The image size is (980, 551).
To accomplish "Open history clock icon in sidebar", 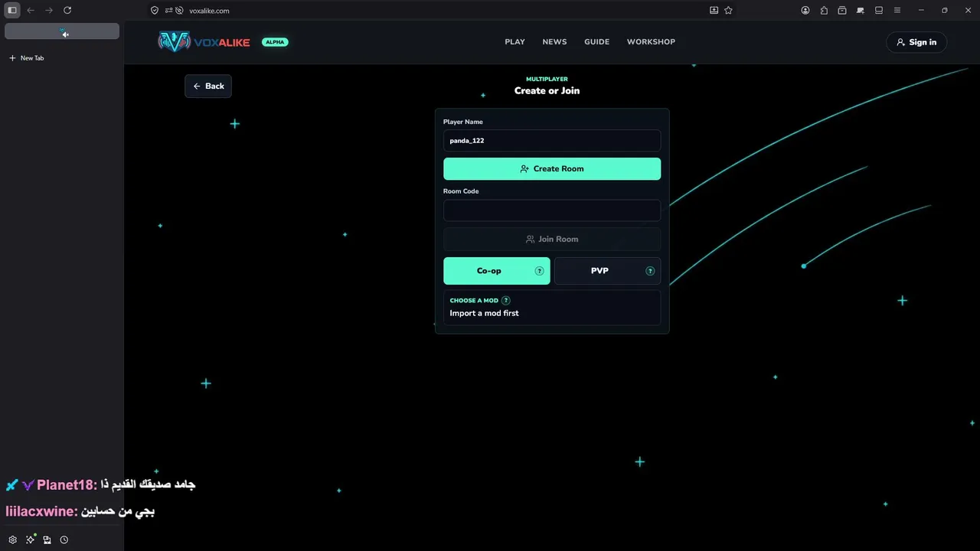I will coord(64,540).
